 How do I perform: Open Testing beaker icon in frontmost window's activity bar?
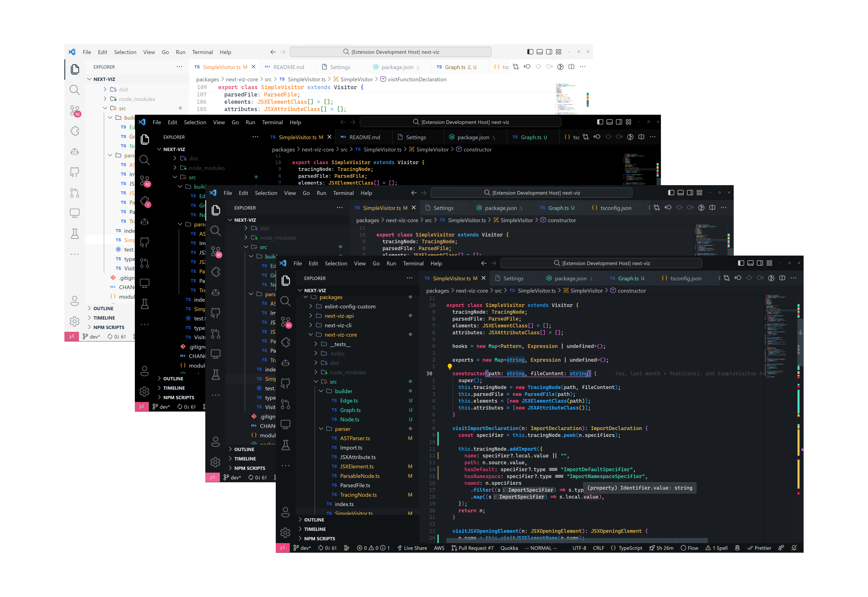pyautogui.click(x=285, y=445)
